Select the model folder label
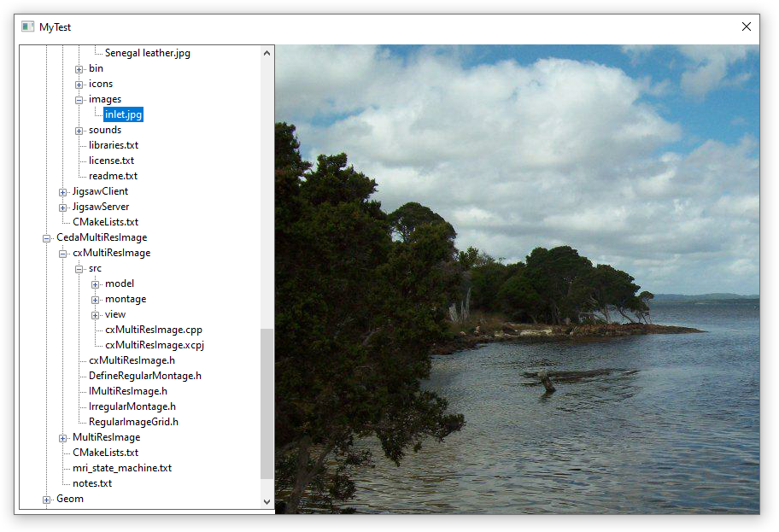Viewport: 779px width, 532px height. point(120,284)
